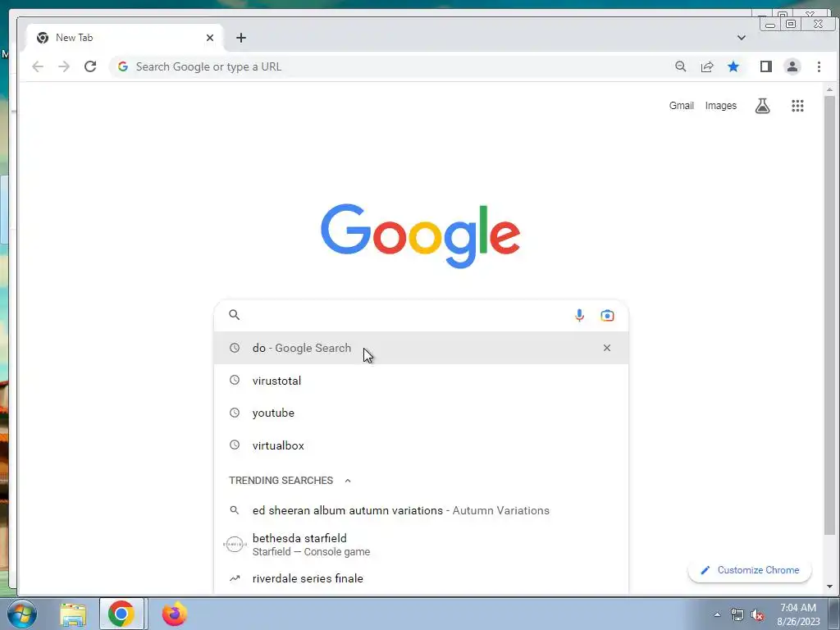
Task: Click the scrollbar down arrow
Action: [829, 586]
